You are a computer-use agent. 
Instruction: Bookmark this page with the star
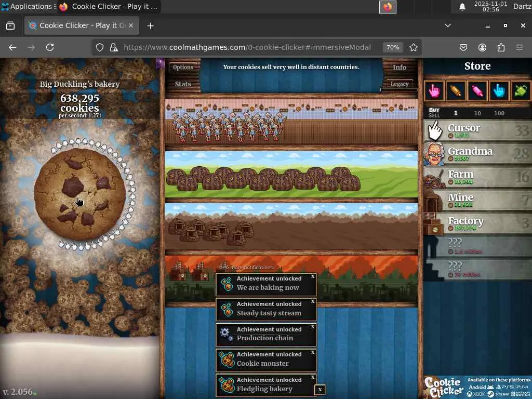point(413,47)
